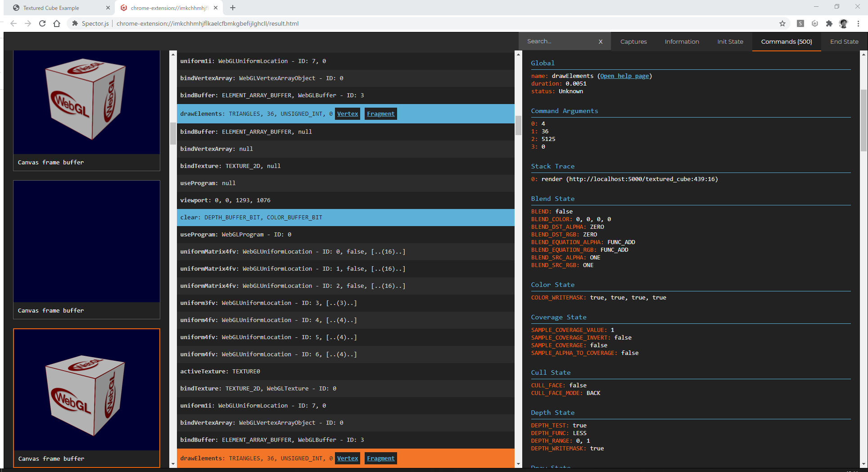Screen dimensions: 868x472
Task: Click the render stack trace entry
Action: pyautogui.click(x=624, y=179)
